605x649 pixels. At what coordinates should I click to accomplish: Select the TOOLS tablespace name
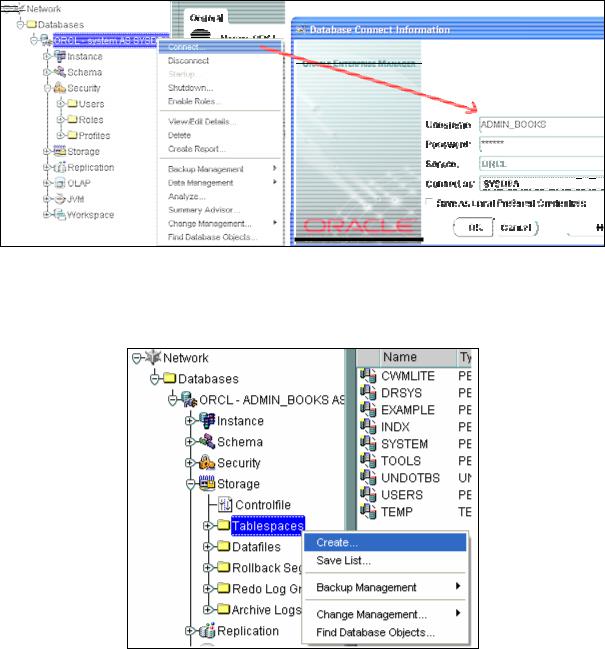[x=401, y=460]
